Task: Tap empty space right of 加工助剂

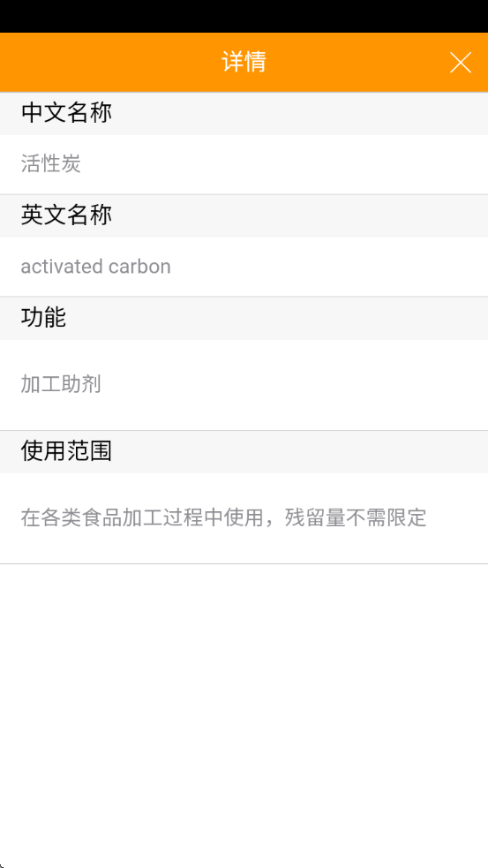Action: pos(295,384)
